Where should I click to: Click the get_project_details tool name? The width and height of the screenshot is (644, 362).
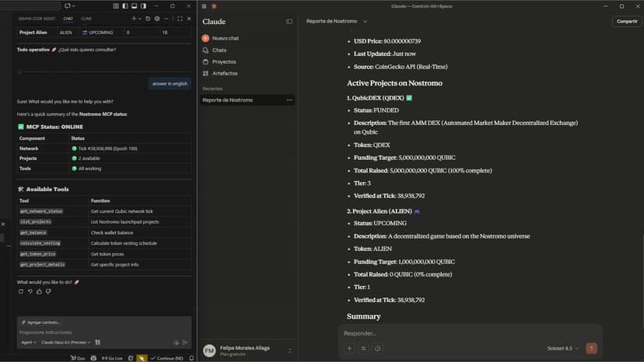pos(42,265)
